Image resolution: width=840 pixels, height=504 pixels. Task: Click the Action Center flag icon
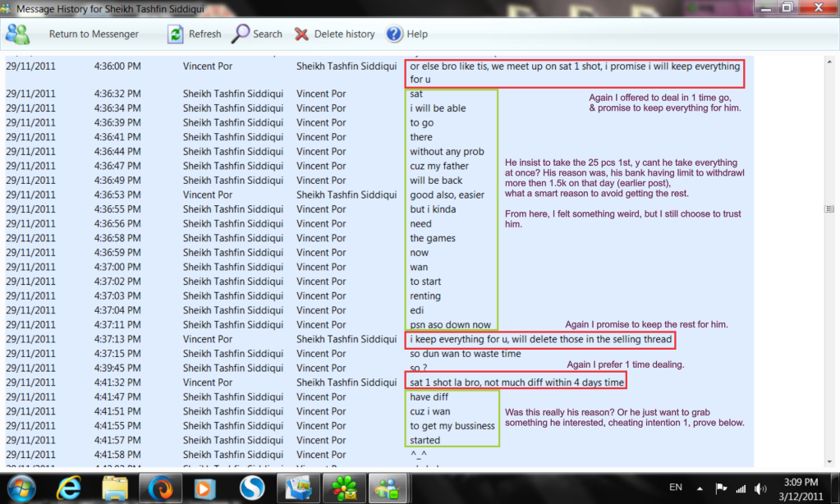[x=721, y=488]
